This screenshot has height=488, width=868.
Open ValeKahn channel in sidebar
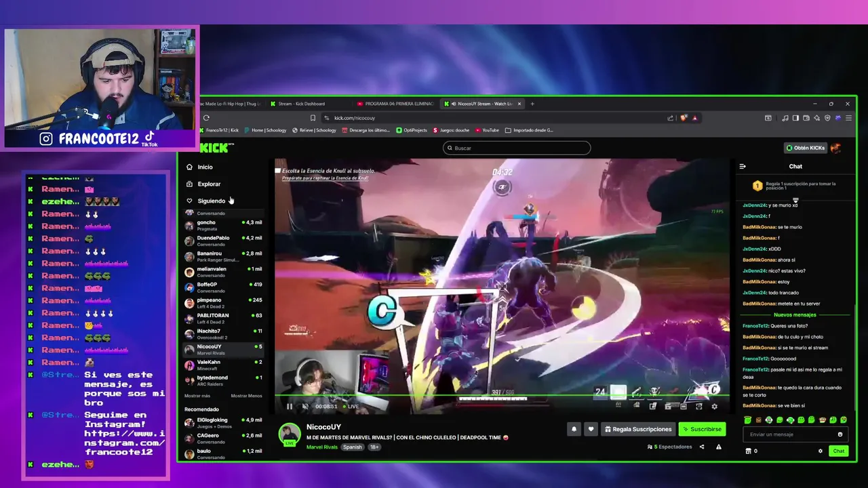click(x=223, y=365)
